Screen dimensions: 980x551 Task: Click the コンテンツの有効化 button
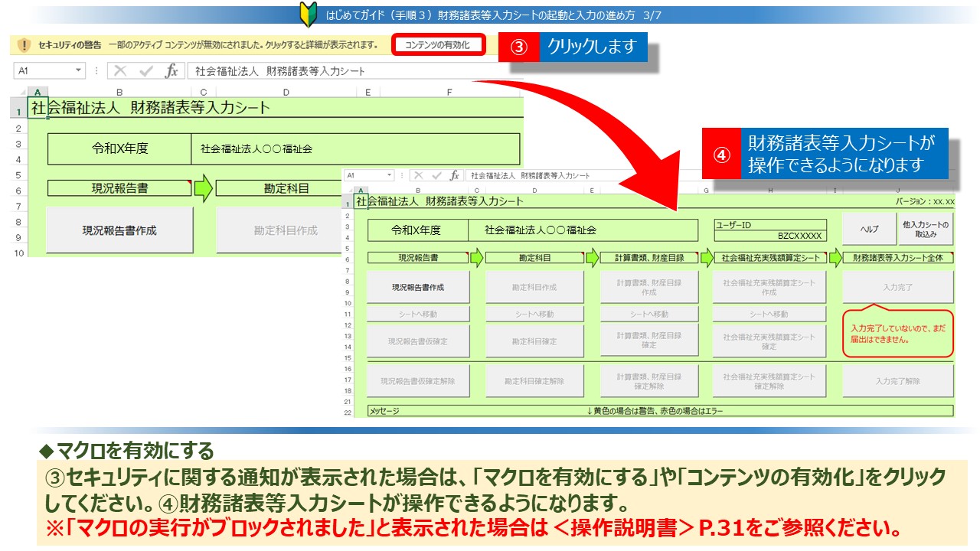click(x=439, y=44)
